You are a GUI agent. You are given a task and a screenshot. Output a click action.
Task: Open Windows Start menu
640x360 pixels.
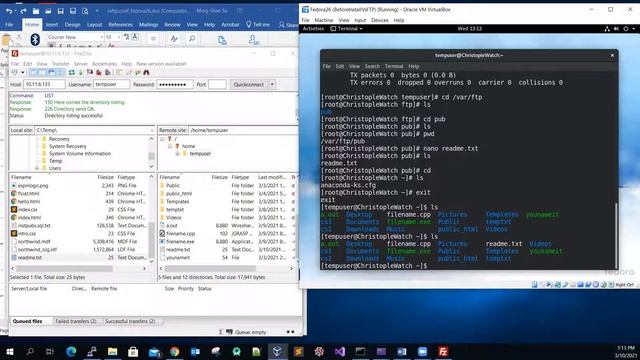point(9,351)
